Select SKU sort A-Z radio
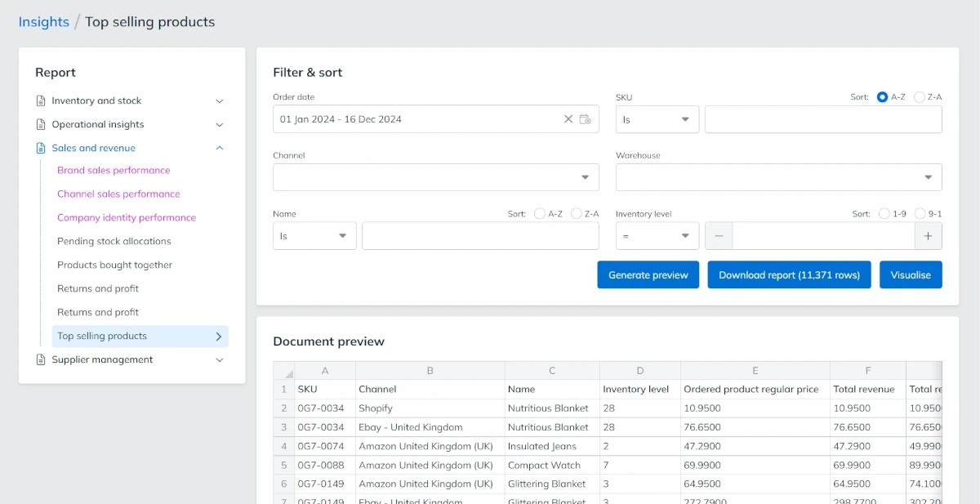The height and width of the screenshot is (504, 980). 882,96
